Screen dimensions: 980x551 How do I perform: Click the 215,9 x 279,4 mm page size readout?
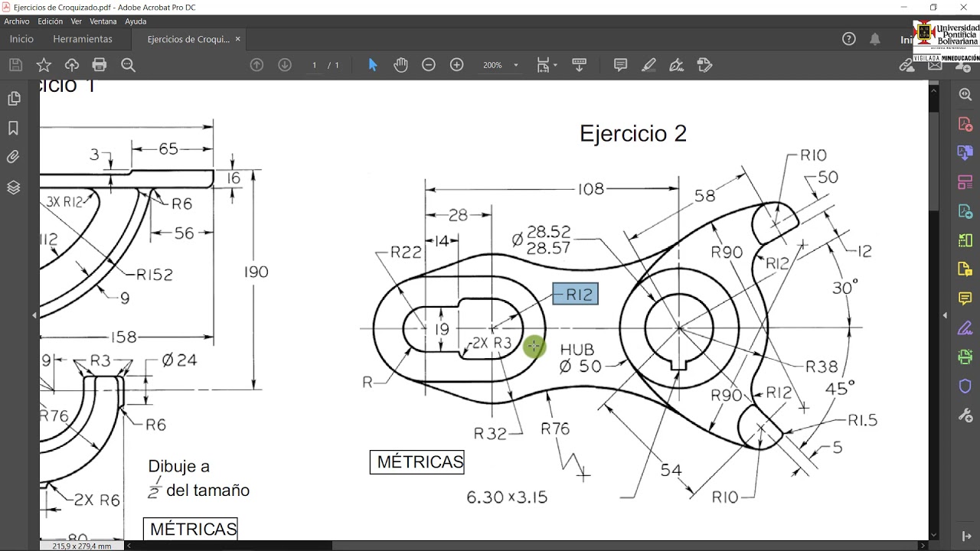[82, 546]
